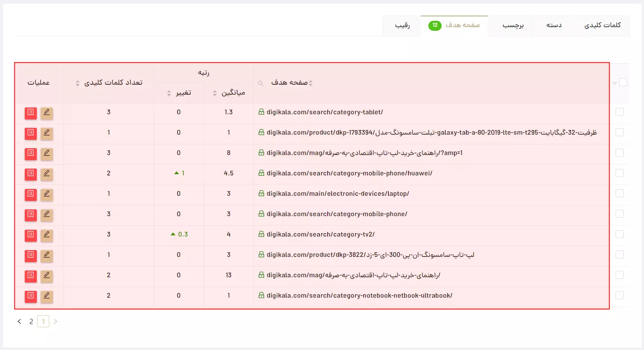The image size is (644, 350).
Task: Click green 12 badge on صفحه هدف tab
Action: tap(435, 26)
